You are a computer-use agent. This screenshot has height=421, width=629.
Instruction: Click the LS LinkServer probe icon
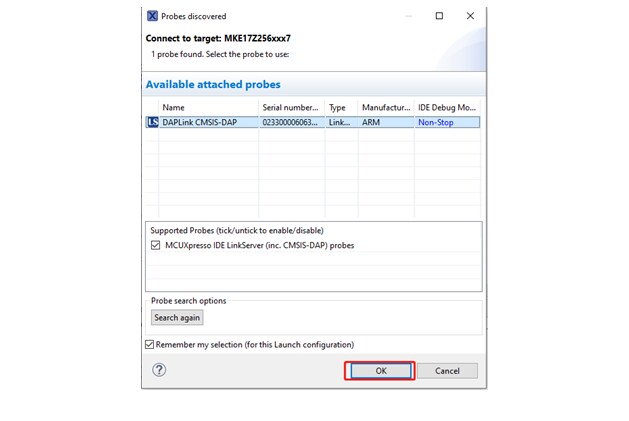152,122
